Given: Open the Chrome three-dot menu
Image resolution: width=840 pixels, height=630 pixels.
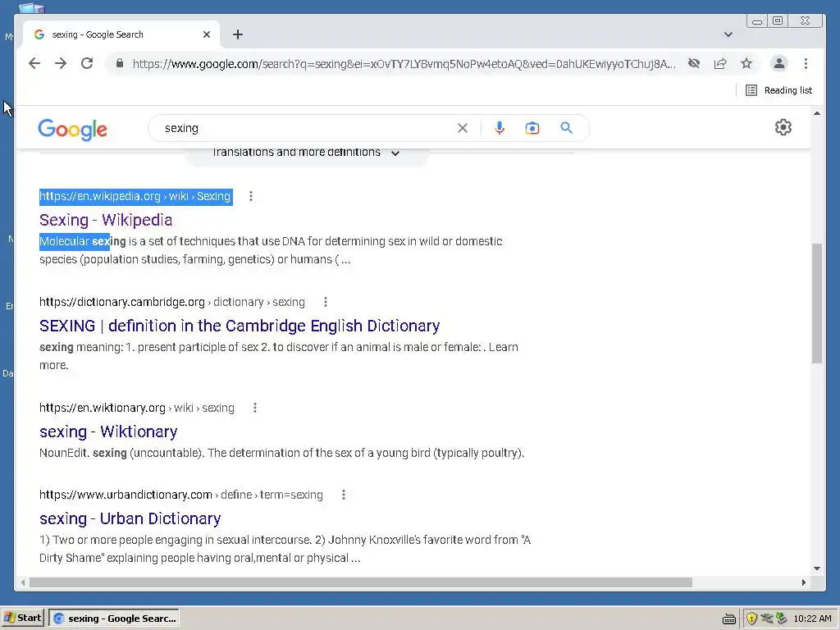Looking at the screenshot, I should pyautogui.click(x=806, y=64).
